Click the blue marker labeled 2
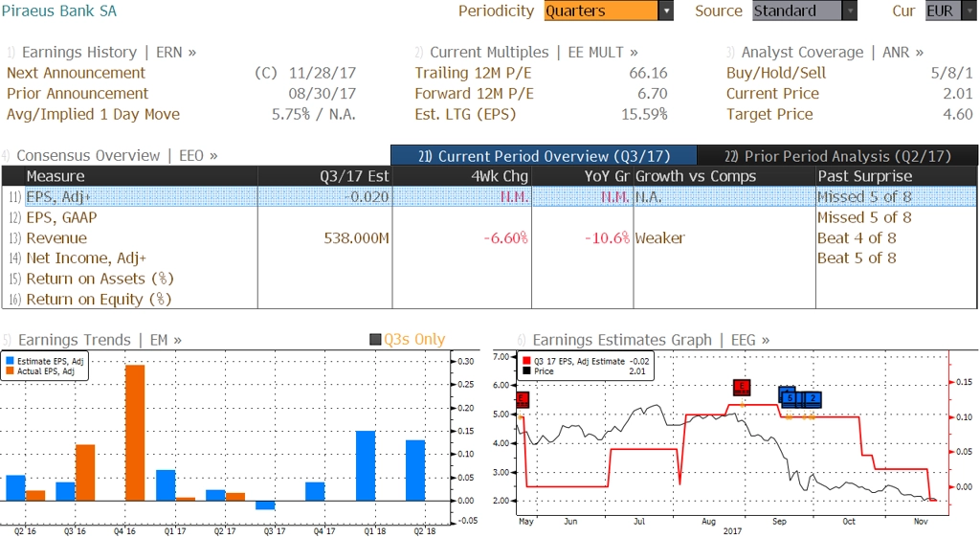The height and width of the screenshot is (538, 980). [x=813, y=398]
